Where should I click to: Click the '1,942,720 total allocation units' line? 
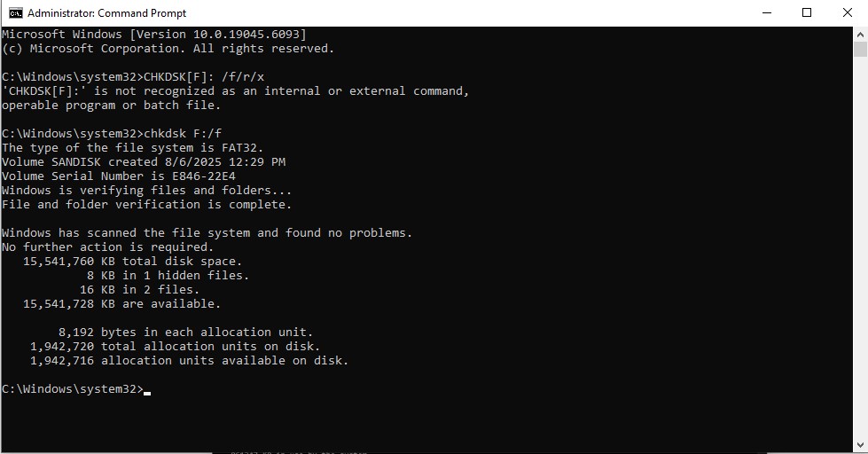[x=175, y=347]
